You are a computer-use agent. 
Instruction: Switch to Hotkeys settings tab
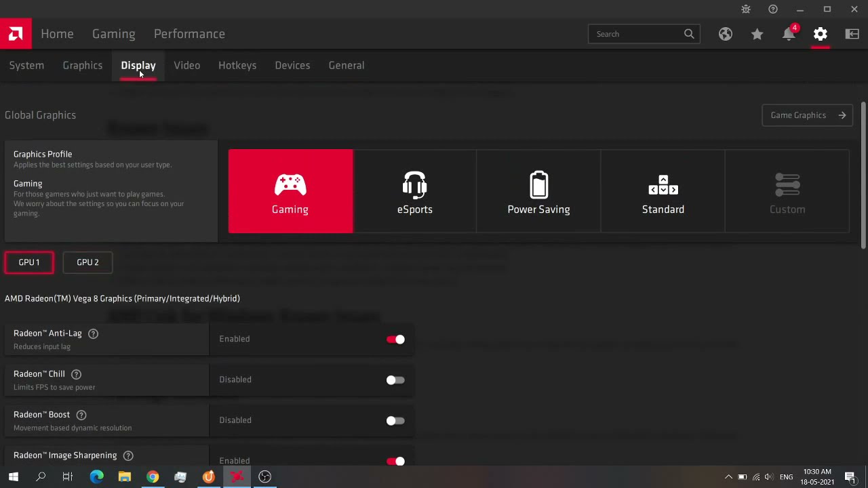237,66
